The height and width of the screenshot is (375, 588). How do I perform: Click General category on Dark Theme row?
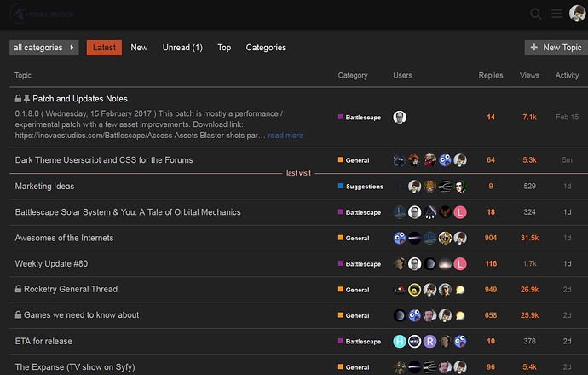pos(354,160)
